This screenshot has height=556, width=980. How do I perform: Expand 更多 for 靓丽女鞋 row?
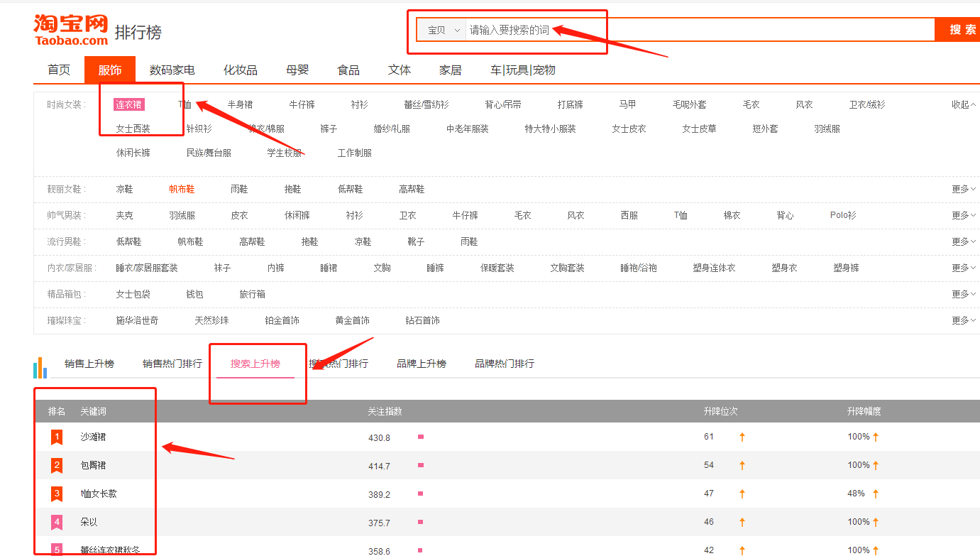click(963, 189)
